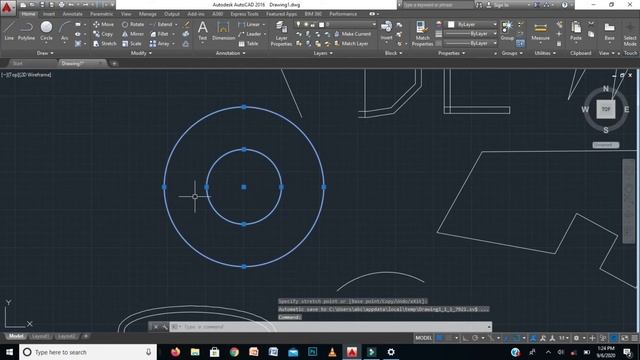Open the layer selection dropdown

(x=335, y=24)
